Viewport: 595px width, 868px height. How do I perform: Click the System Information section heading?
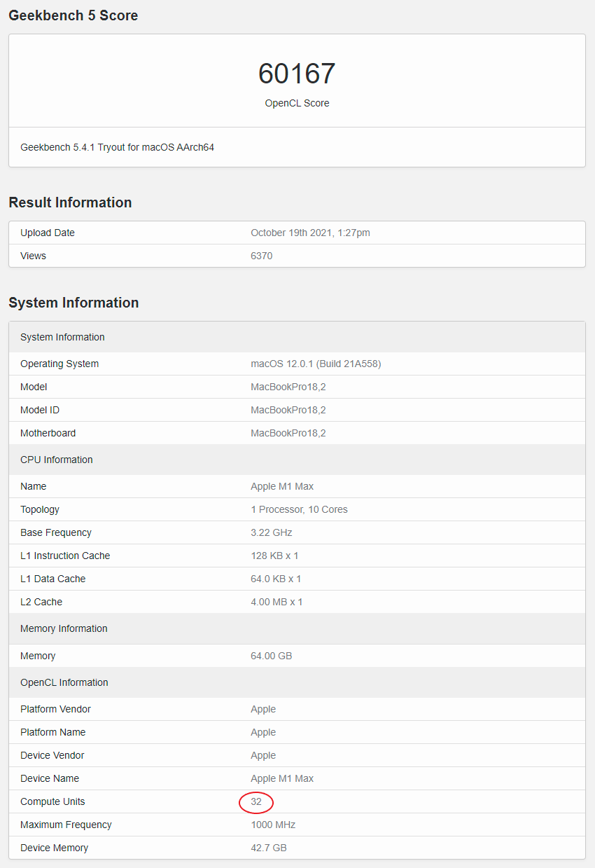coord(73,303)
